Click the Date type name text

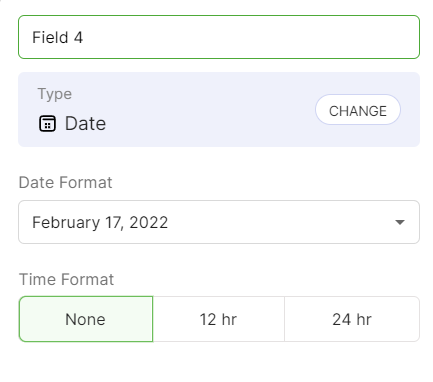[x=85, y=124]
